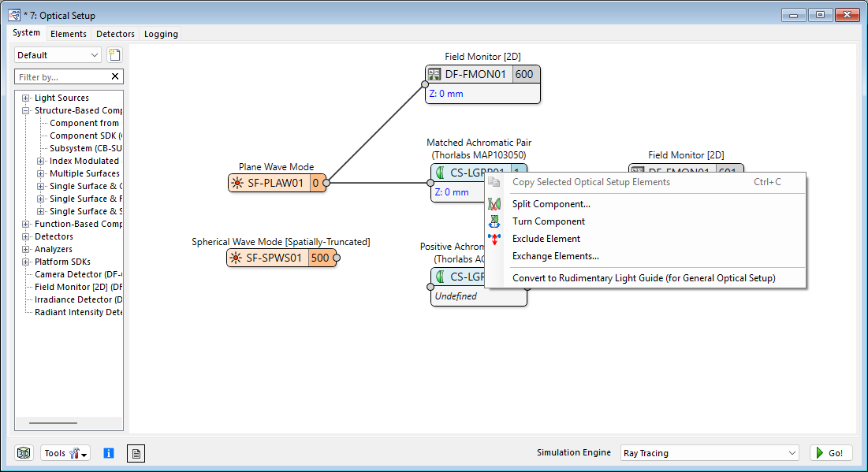The image size is (868, 472).
Task: Click the SF-PLAW01 plane wave source icon
Action: (x=237, y=183)
